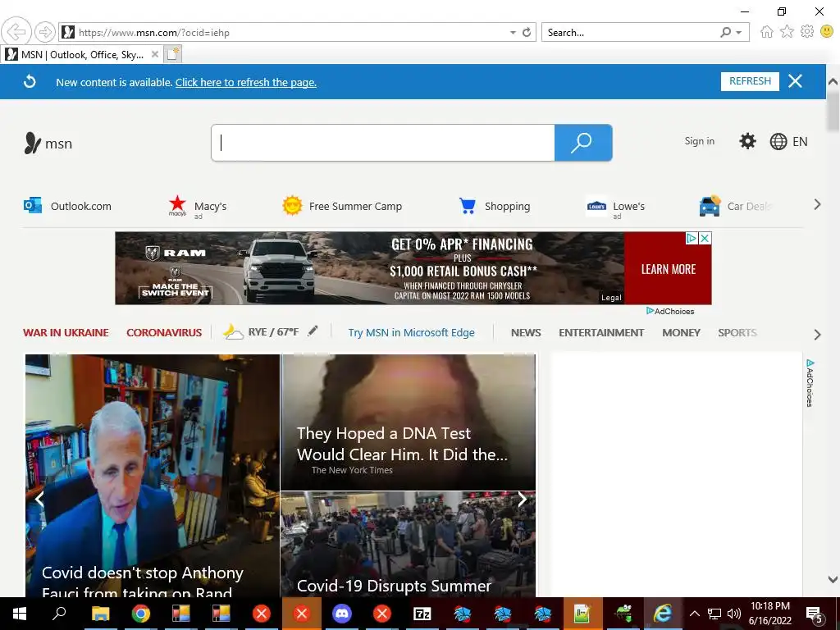
Task: Click the circular refresh icon in blue banner
Action: (x=30, y=81)
